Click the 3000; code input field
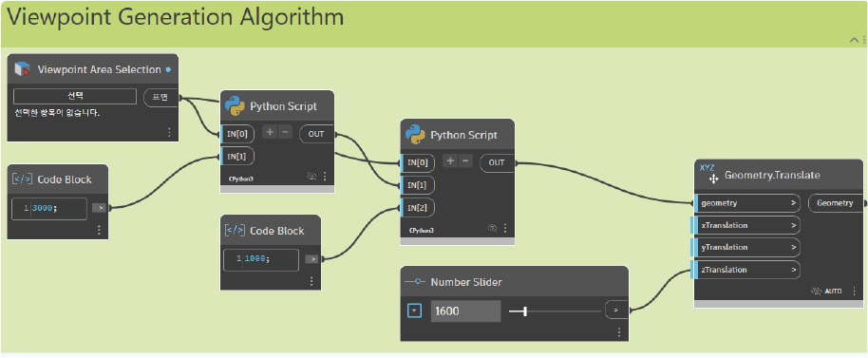Viewport: 868px width, 358px height. (x=49, y=208)
